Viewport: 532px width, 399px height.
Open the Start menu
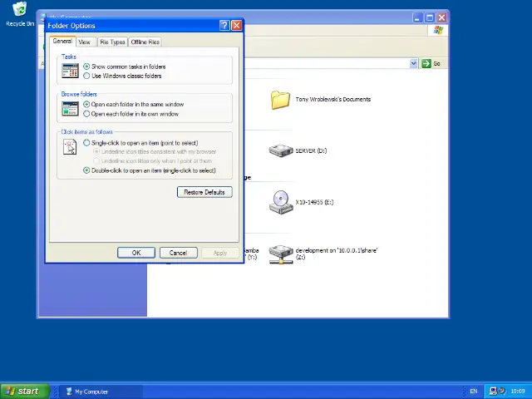(22, 391)
